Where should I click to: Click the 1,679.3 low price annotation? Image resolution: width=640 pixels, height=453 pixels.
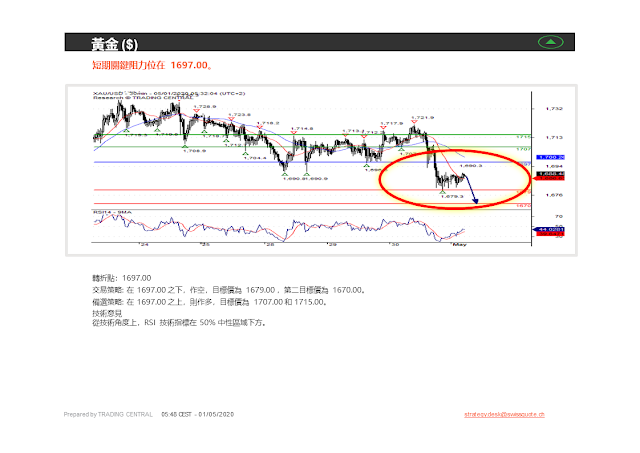(452, 196)
